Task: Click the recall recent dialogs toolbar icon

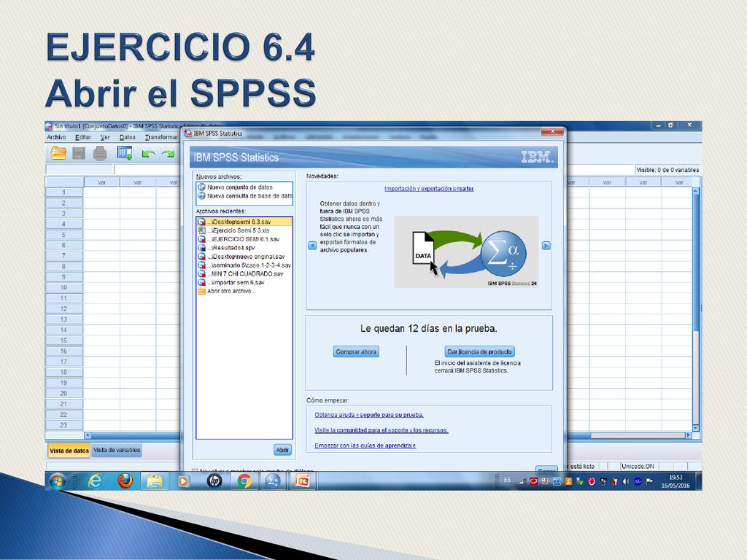Action: pyautogui.click(x=125, y=153)
